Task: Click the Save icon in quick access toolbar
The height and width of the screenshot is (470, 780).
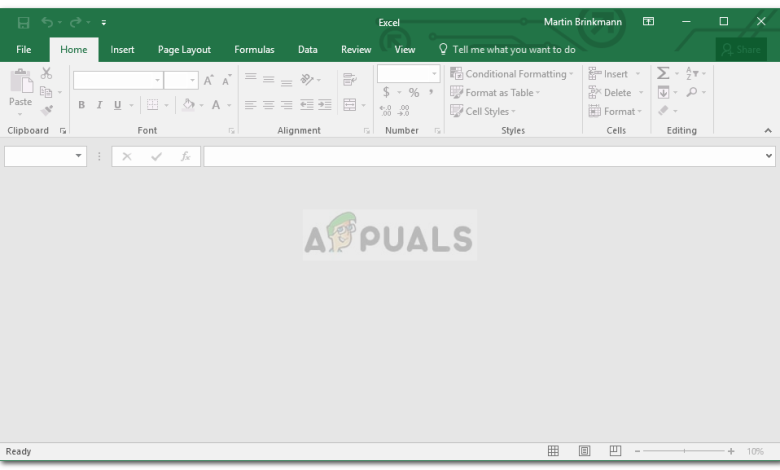Action: click(23, 22)
